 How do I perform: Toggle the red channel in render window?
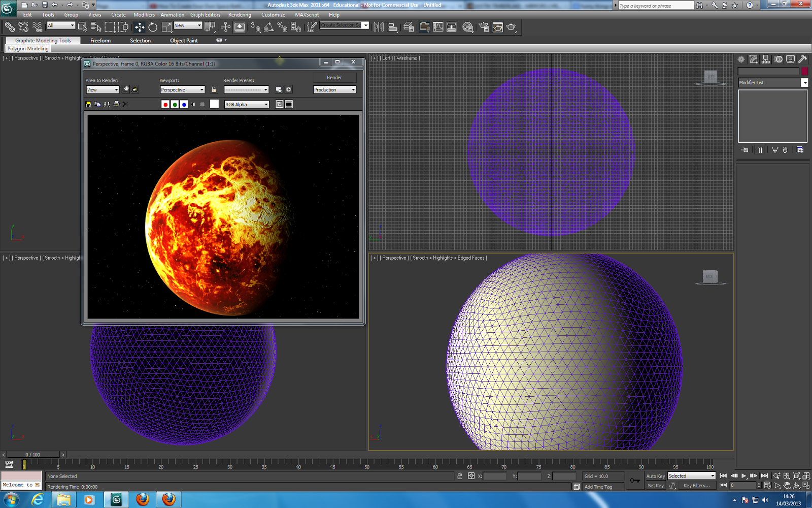pos(165,104)
